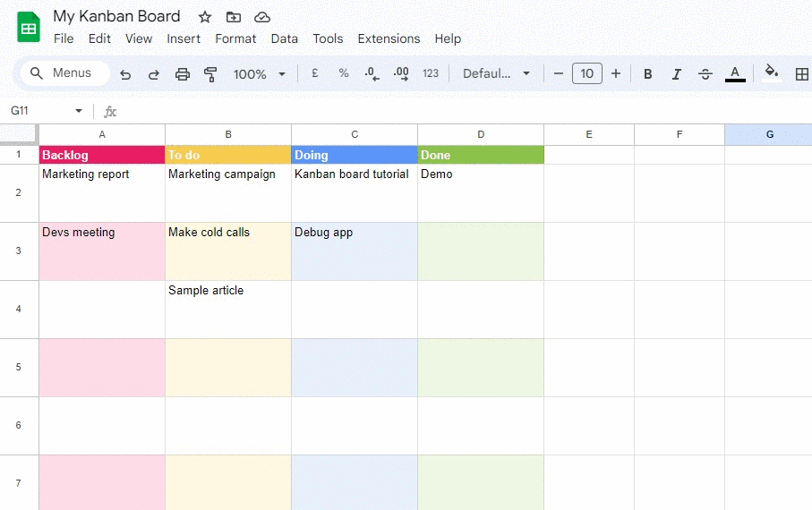The height and width of the screenshot is (510, 812).
Task: Select the Kanban board tutorial cell
Action: pyautogui.click(x=355, y=192)
